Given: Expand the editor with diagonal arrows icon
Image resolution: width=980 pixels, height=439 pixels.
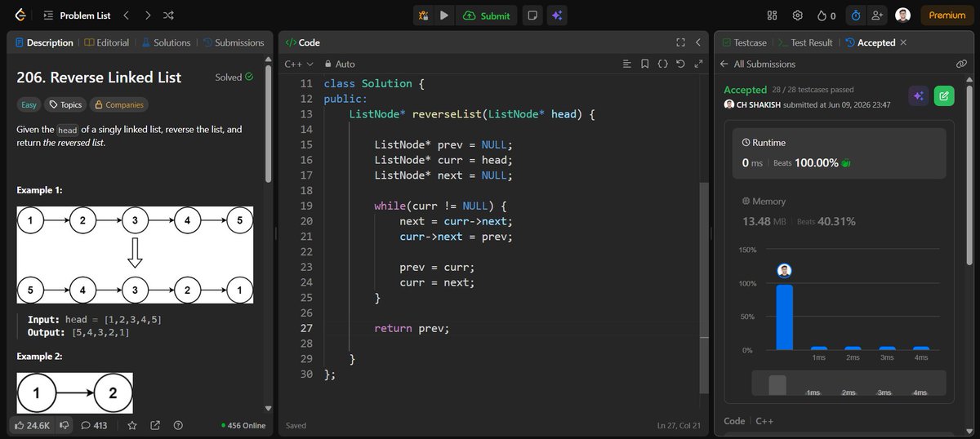Looking at the screenshot, I should [x=698, y=64].
